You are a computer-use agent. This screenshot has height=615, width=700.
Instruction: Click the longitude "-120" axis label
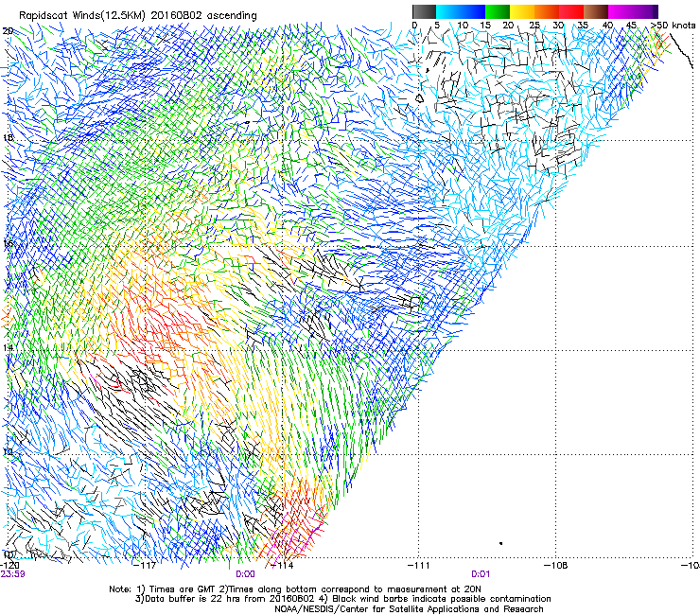tap(9, 566)
